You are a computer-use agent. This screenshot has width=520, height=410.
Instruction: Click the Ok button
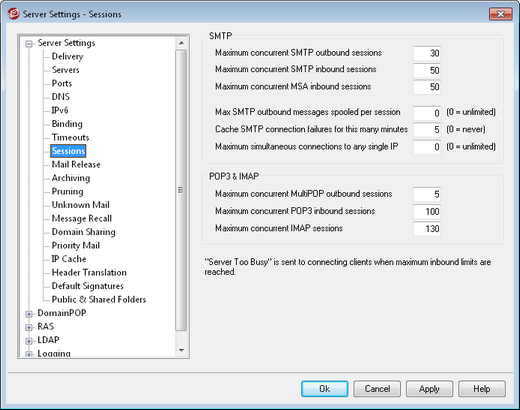tap(325, 389)
